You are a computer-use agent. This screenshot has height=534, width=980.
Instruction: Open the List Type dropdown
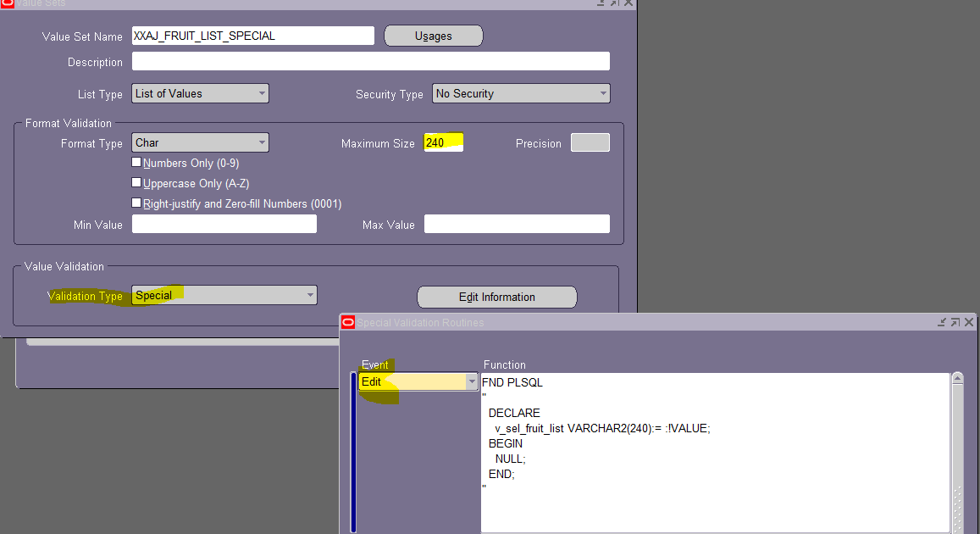262,93
